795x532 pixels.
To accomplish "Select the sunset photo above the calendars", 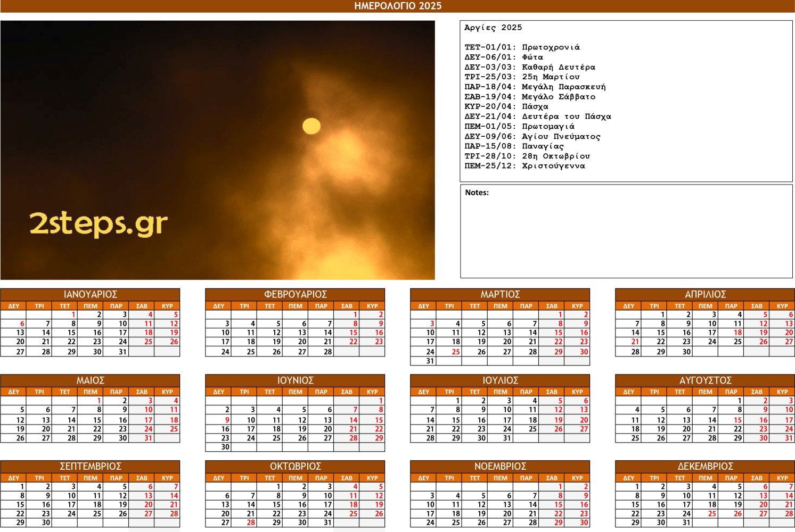I will [217, 150].
